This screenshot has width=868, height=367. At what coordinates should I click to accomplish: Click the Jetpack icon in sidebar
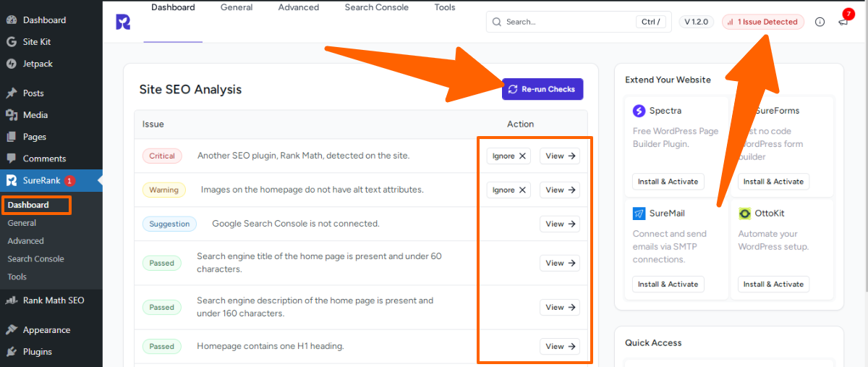[11, 64]
